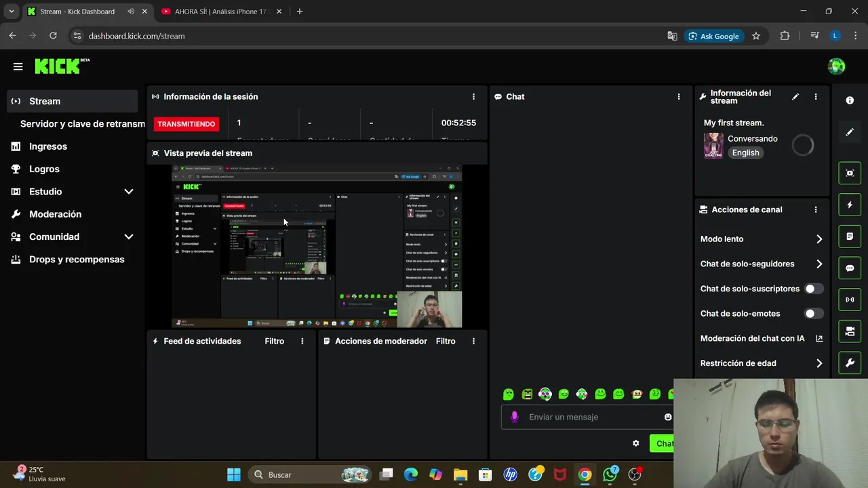Image resolution: width=868 pixels, height=488 pixels.
Task: Mute the Kick Dashboard tab audio icon
Action: coord(131,12)
